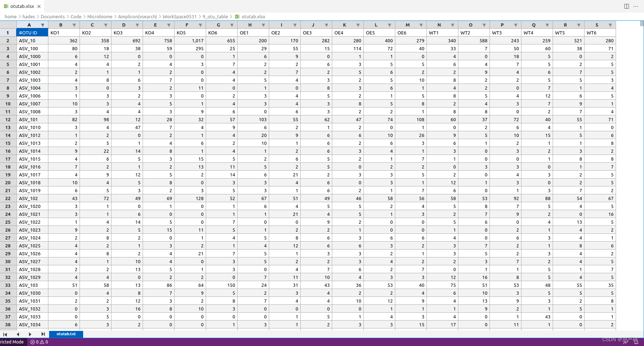
Task: Go to next sheet arrow
Action: pyautogui.click(x=30, y=334)
